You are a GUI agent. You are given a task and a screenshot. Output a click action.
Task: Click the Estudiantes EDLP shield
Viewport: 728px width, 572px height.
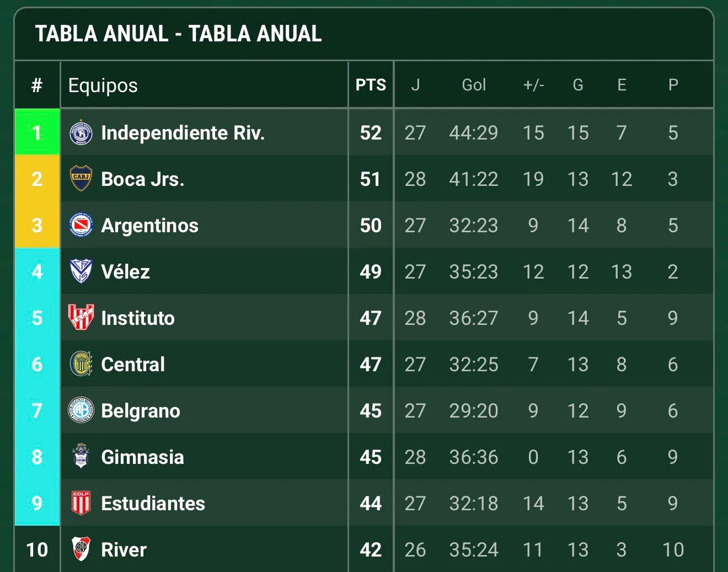(81, 503)
